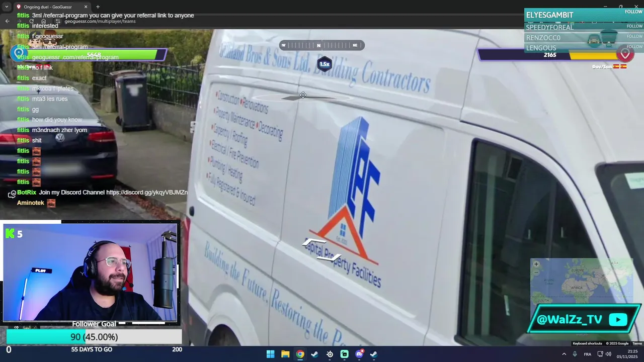The image size is (644, 362).
Task: Go back to the previous page
Action: [7, 21]
